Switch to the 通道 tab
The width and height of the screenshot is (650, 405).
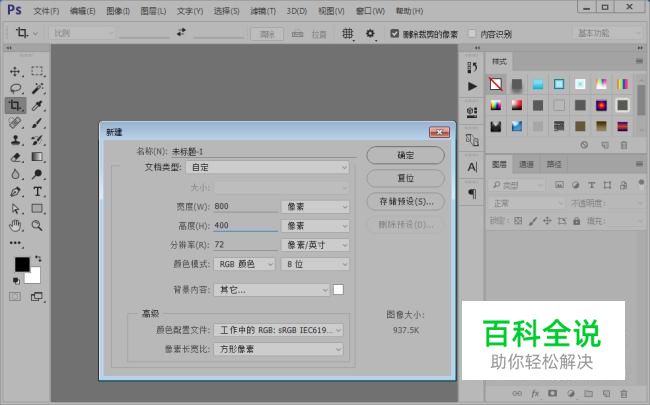coord(526,164)
